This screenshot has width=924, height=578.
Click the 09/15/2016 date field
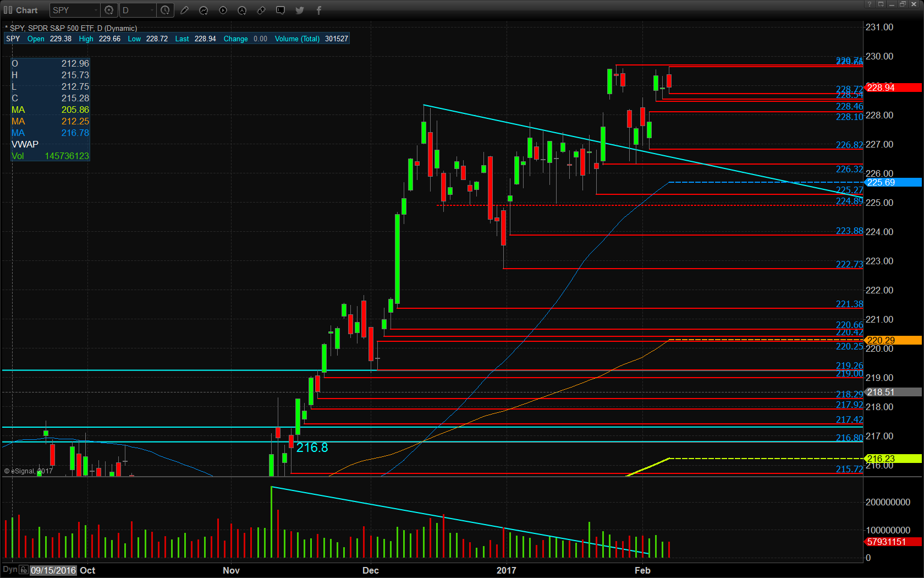pos(53,570)
